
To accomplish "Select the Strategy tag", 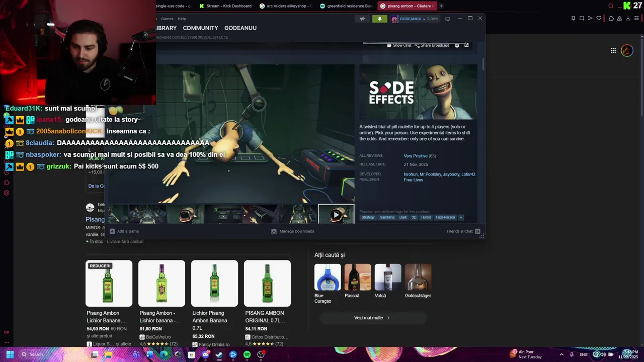I will coord(368,217).
